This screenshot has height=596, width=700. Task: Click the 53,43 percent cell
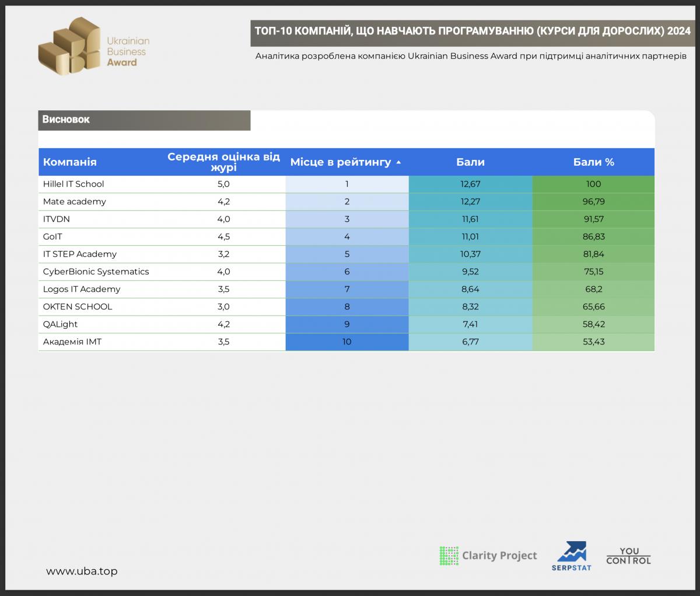click(593, 341)
